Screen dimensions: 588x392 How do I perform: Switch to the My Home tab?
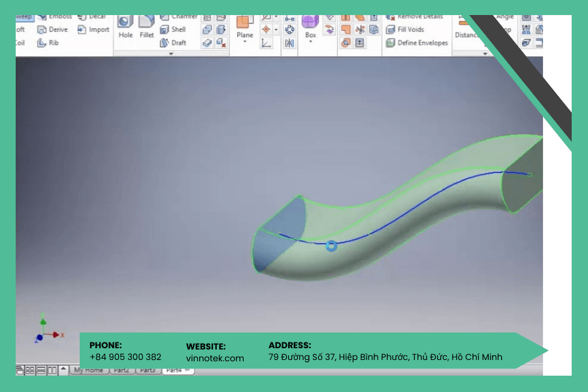(x=88, y=370)
